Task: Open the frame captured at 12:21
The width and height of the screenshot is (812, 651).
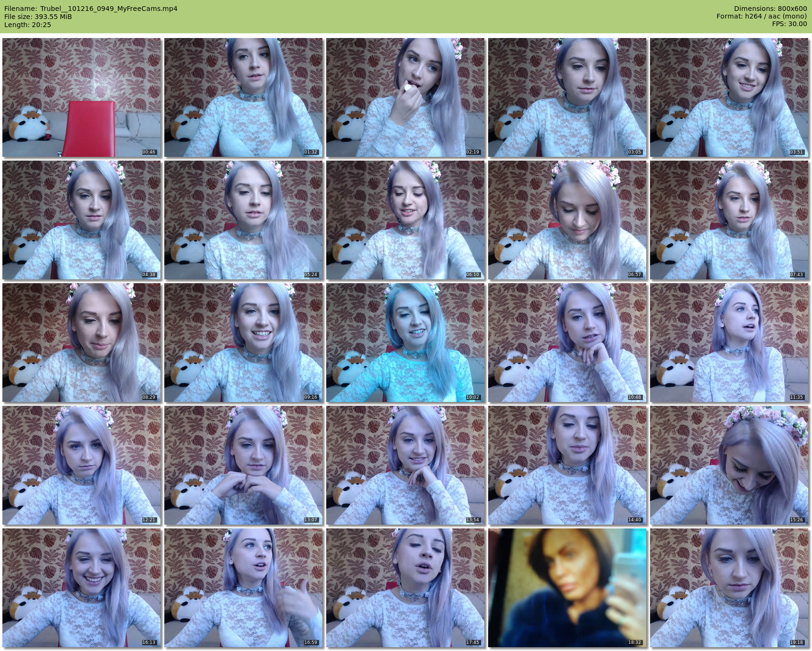Action: (82, 465)
